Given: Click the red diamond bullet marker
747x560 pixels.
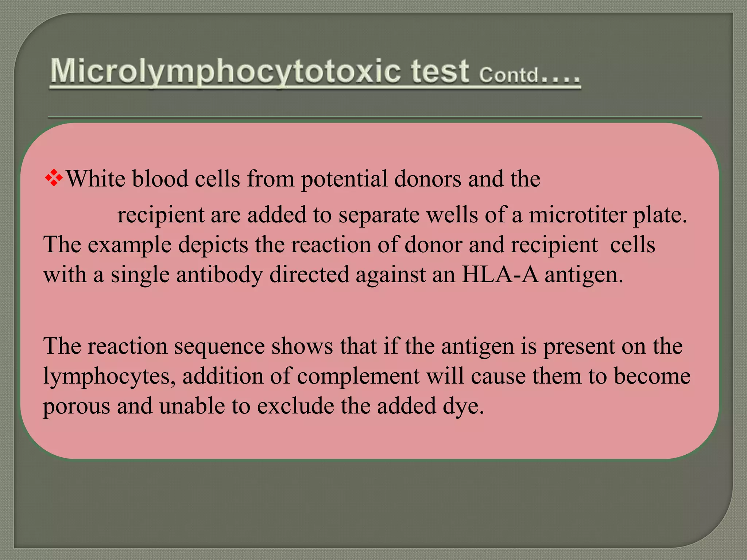Looking at the screenshot, I should 54,178.
